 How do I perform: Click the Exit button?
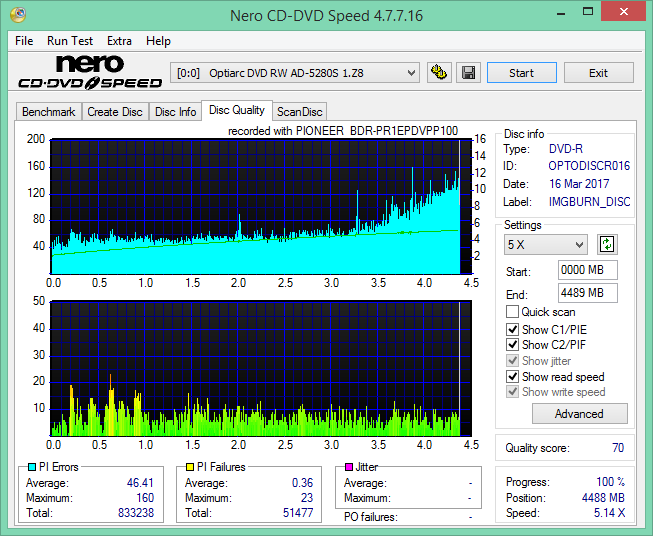(598, 73)
